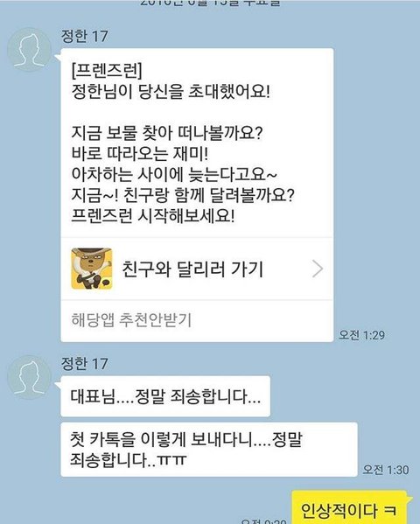This screenshot has height=524, width=420.
Task: Open the second 정한 17 profile avatar
Action: pyautogui.click(x=30, y=377)
